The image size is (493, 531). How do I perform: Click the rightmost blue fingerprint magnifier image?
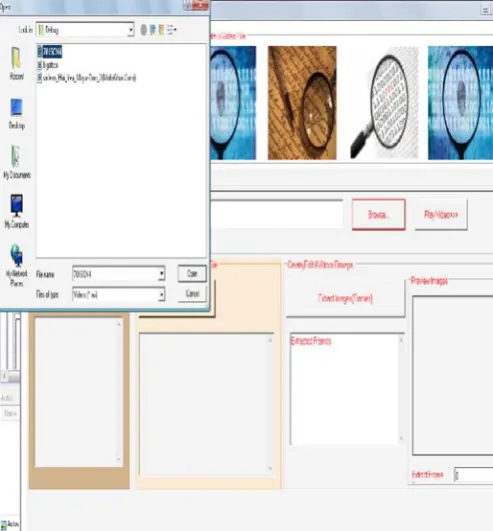click(x=460, y=103)
